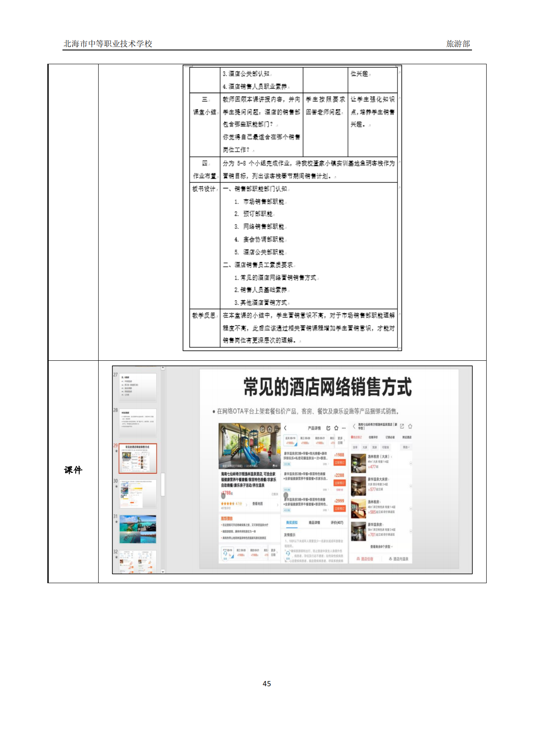Viewport: 534px width, 756px height.
Task: Open slide 27 thumbnail in the slide panel
Action: pyautogui.click(x=138, y=387)
